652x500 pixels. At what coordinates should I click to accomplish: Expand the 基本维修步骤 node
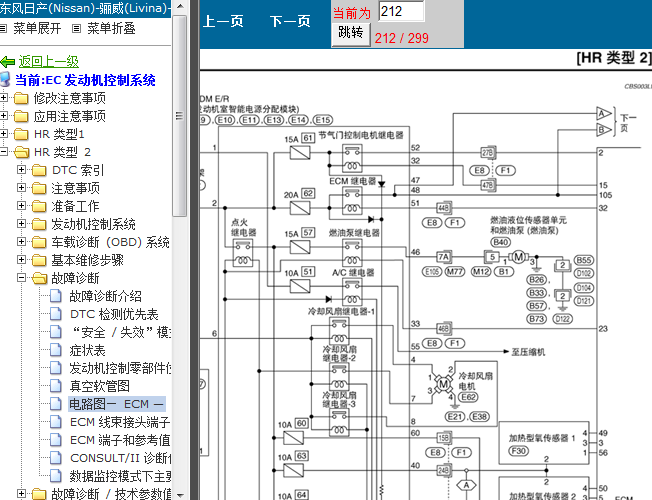click(x=22, y=260)
